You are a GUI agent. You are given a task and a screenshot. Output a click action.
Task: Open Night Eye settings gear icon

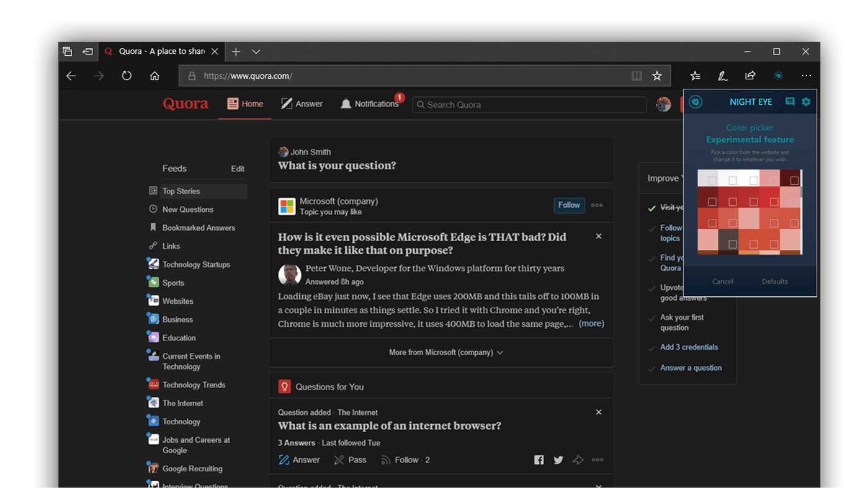pos(805,102)
